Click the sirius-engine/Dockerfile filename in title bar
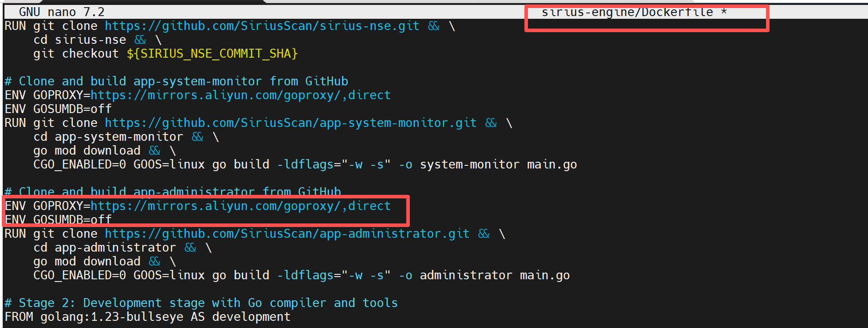This screenshot has height=328, width=868. (627, 13)
